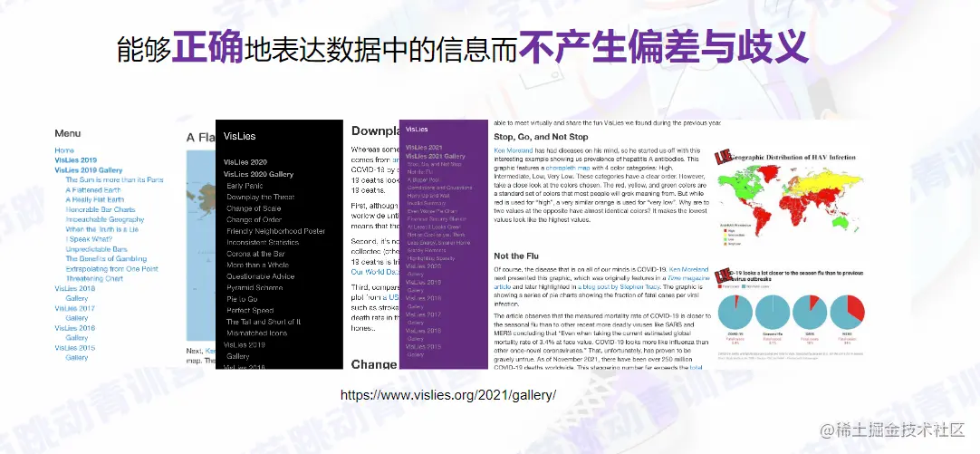Open Corona at the Bar entry
This screenshot has width=980, height=454.
(x=255, y=254)
